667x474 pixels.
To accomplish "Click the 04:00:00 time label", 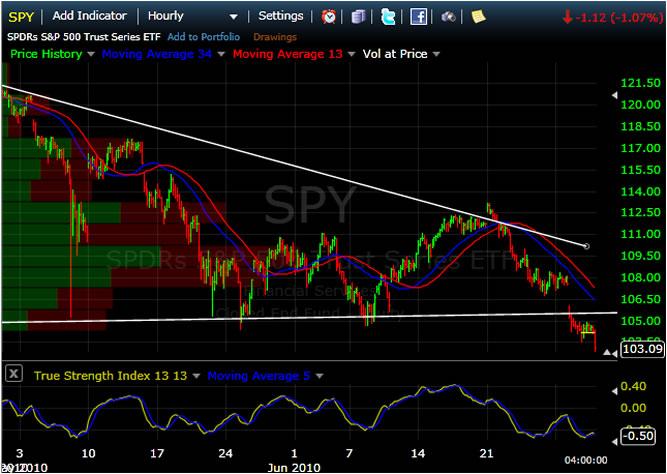I will coord(586,460).
